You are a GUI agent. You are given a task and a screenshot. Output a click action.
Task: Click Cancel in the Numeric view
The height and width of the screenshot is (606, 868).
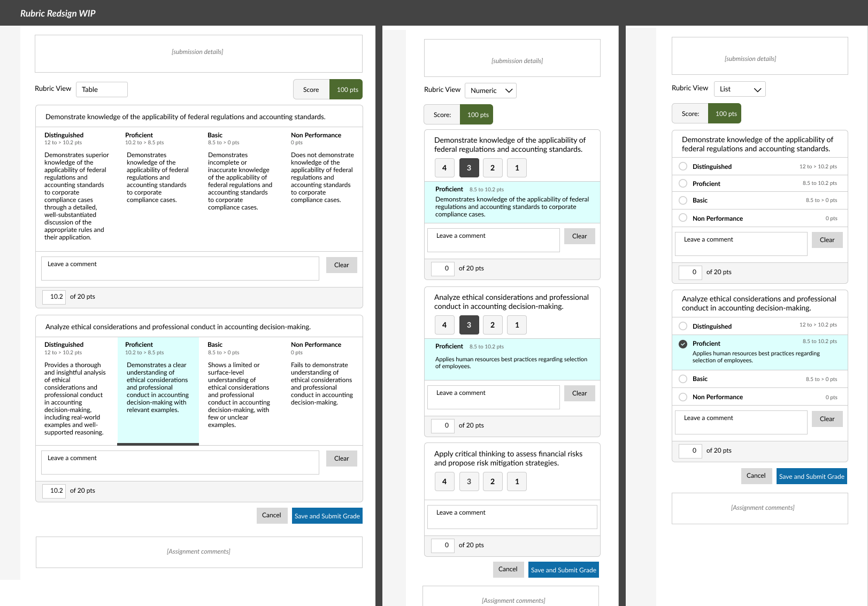(x=508, y=569)
